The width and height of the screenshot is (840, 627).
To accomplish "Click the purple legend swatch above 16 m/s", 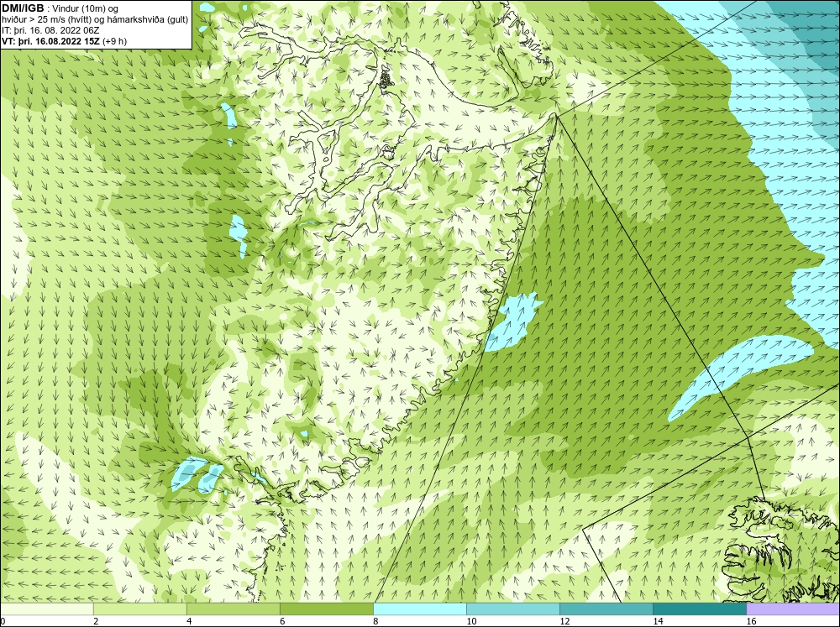I will tap(793, 609).
